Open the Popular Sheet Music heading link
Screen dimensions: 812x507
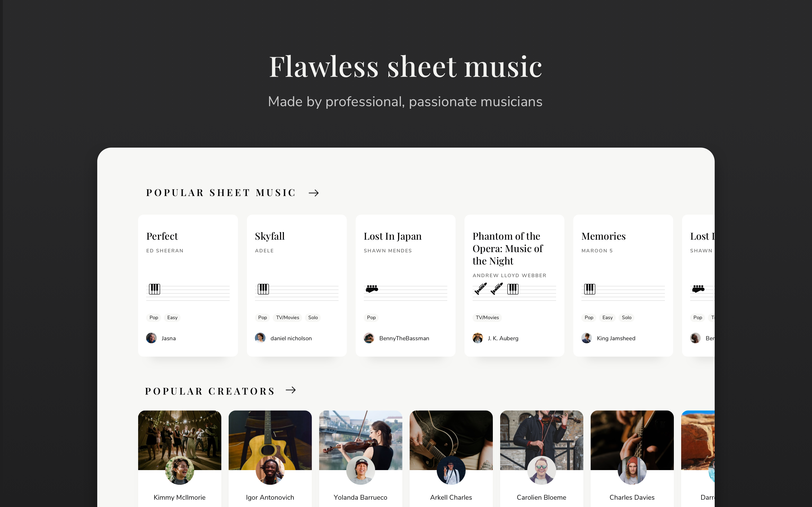pyautogui.click(x=221, y=193)
